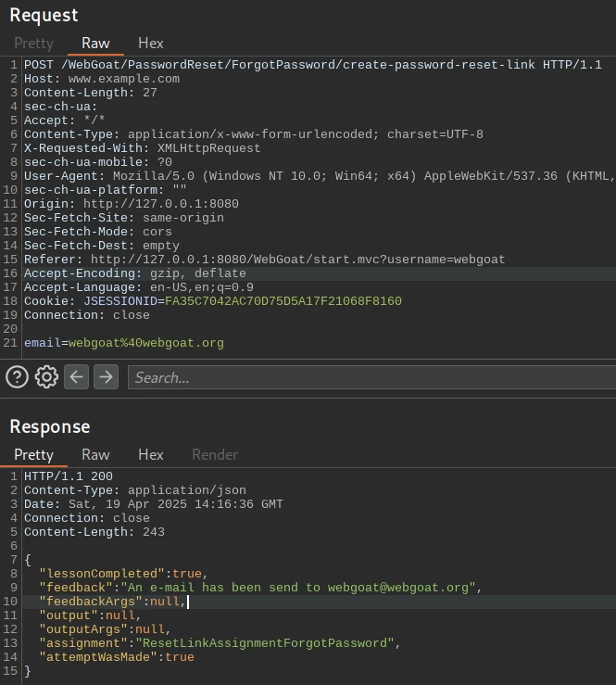
Task: Open the Response Render tab
Action: coord(215,454)
